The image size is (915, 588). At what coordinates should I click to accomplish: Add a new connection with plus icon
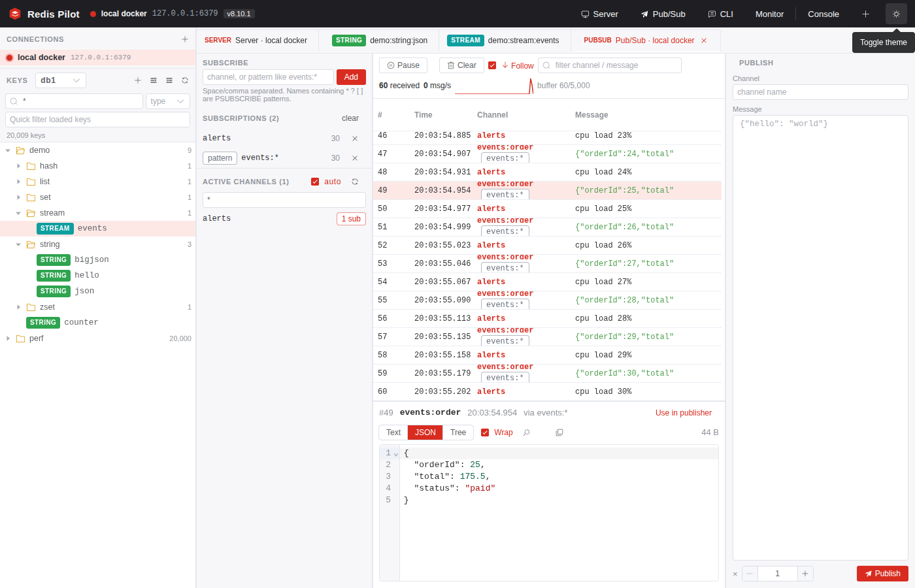tap(185, 39)
